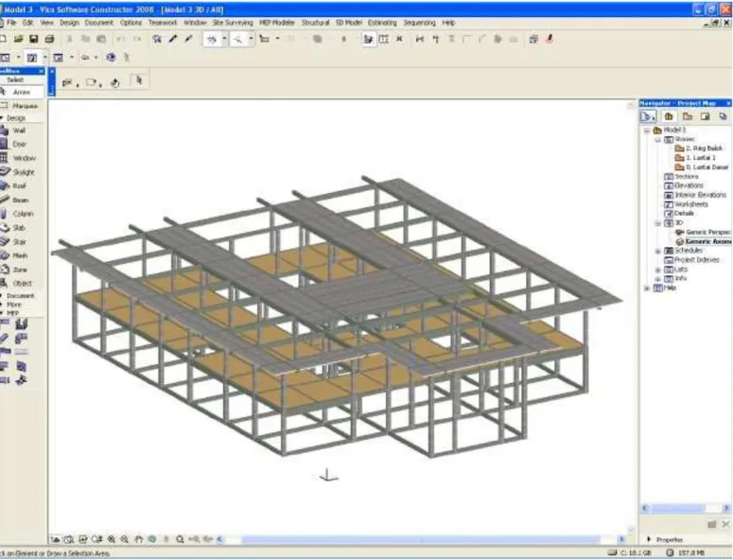Collapse the 3D tree node
This screenshot has width=733, height=560.
pyautogui.click(x=657, y=223)
